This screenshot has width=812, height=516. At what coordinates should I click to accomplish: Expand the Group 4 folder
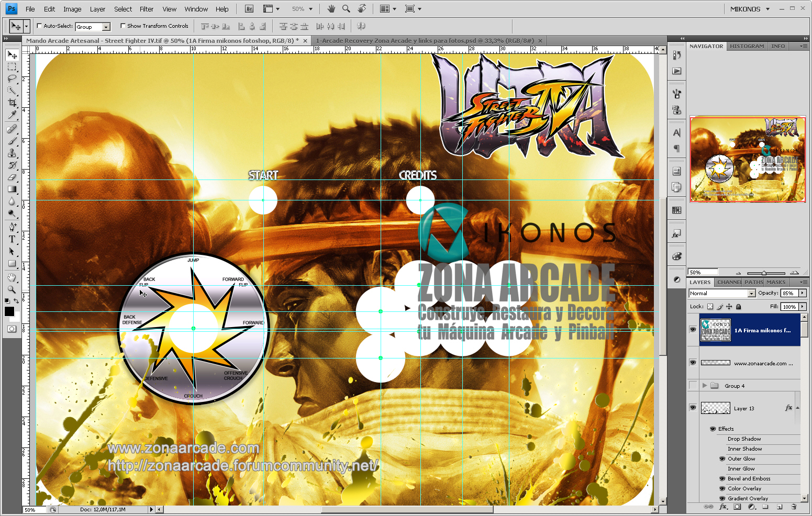point(704,385)
